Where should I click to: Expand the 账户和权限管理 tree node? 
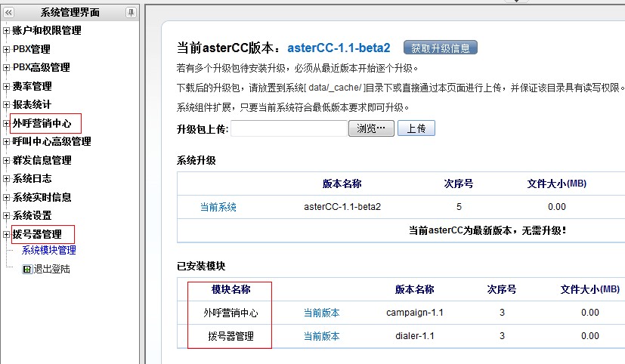tap(7, 31)
